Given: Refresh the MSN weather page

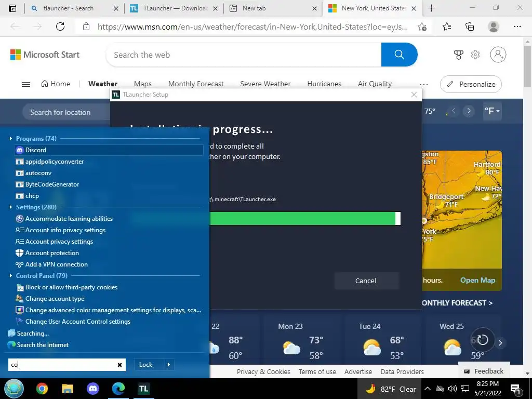Looking at the screenshot, I should (x=60, y=26).
